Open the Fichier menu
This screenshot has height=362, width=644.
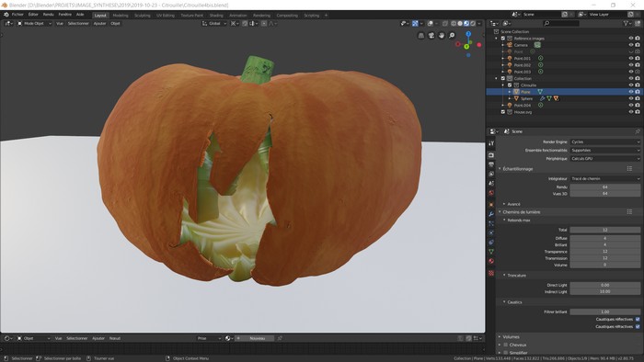(x=17, y=15)
